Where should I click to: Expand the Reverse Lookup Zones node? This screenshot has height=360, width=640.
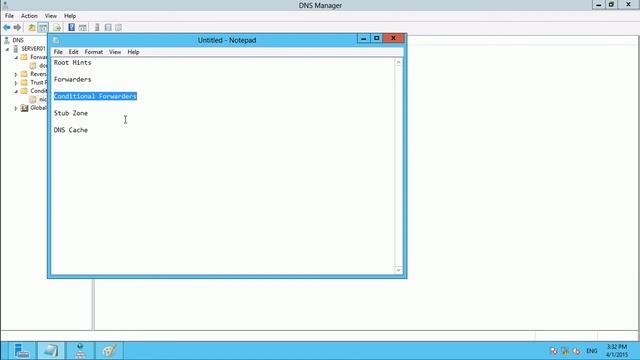(x=16, y=74)
